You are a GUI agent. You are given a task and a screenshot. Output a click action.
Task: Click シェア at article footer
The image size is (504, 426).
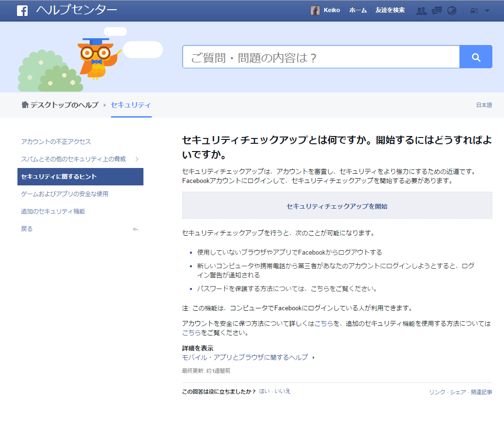point(458,392)
